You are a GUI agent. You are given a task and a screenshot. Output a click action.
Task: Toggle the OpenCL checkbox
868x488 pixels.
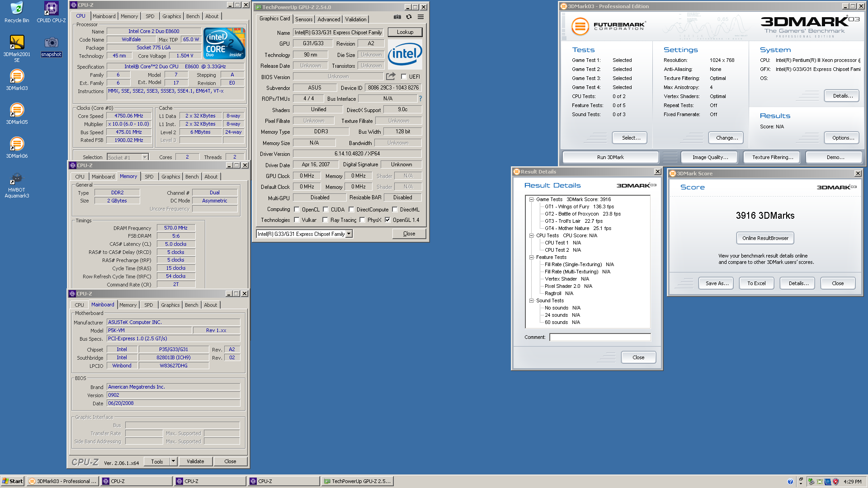297,210
